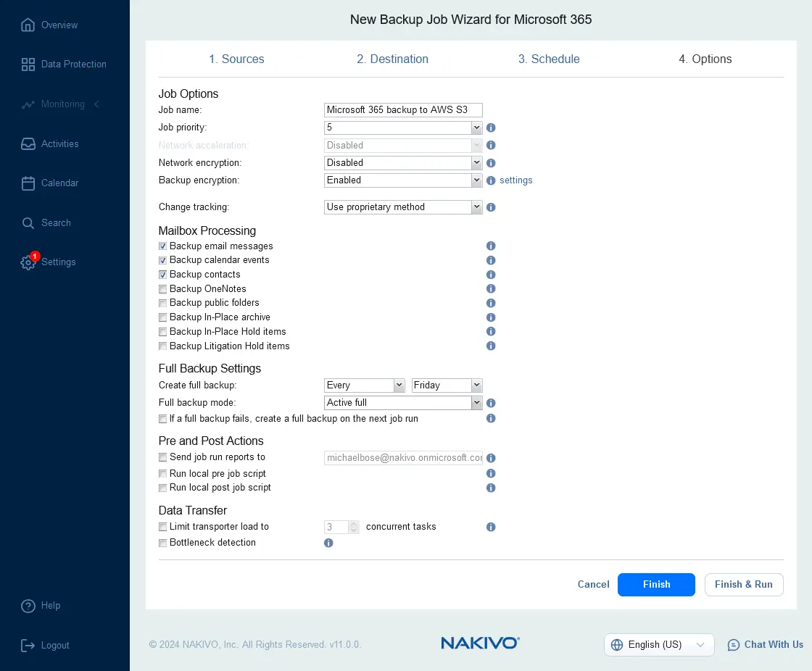Check Send job run reports to
This screenshot has width=812, height=671.
[162, 457]
